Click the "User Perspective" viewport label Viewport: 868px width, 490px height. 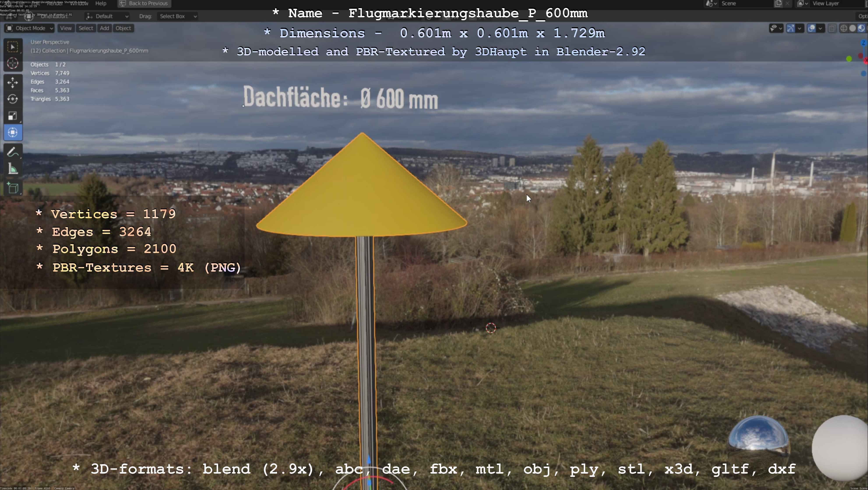pyautogui.click(x=50, y=42)
